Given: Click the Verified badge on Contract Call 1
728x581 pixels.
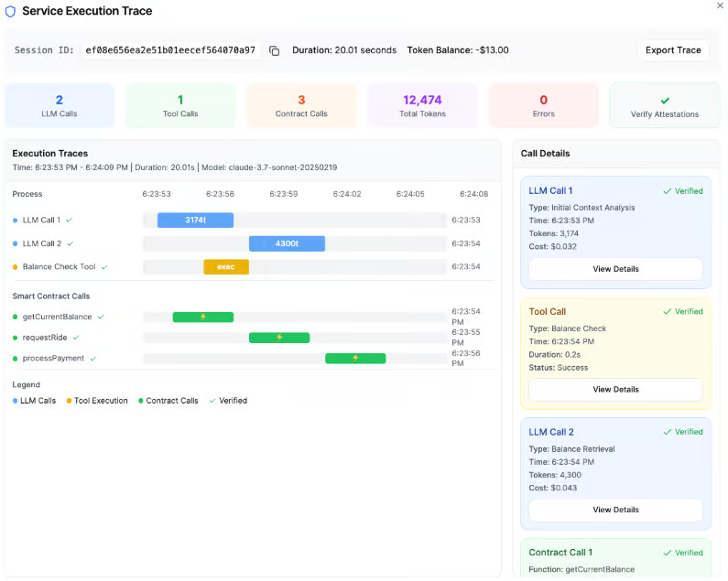Looking at the screenshot, I should point(683,553).
